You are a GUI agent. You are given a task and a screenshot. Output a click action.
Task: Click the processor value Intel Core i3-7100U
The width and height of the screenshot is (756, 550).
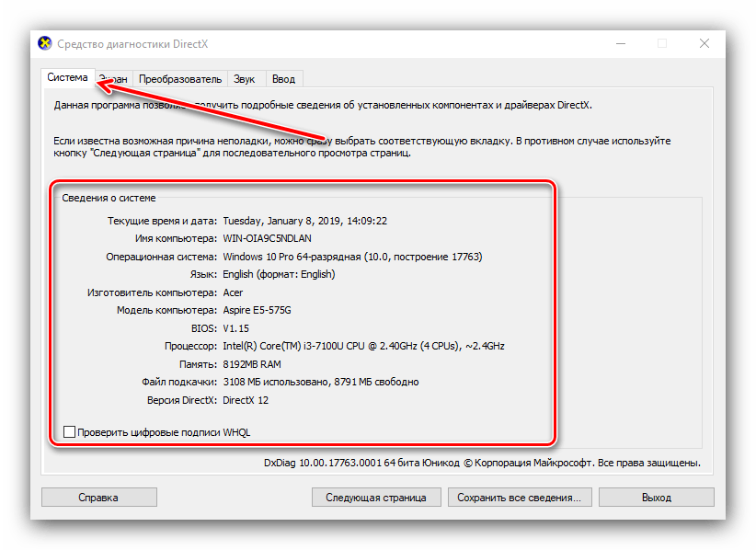coord(362,346)
